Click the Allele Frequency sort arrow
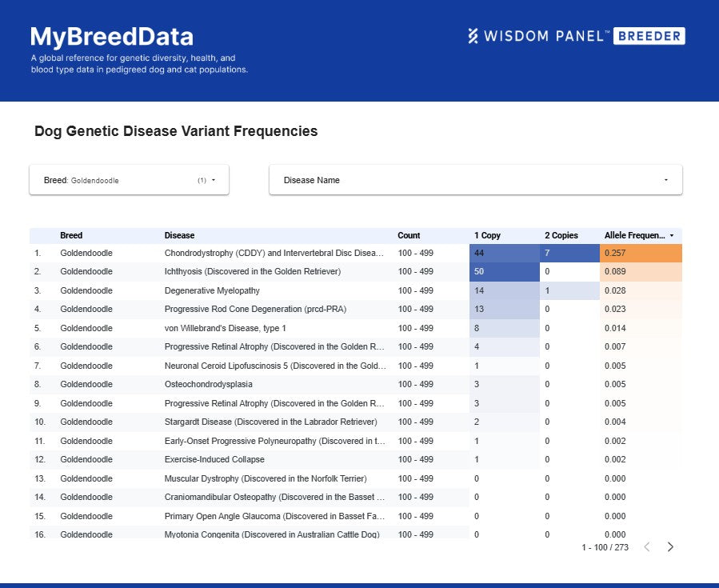 672,235
